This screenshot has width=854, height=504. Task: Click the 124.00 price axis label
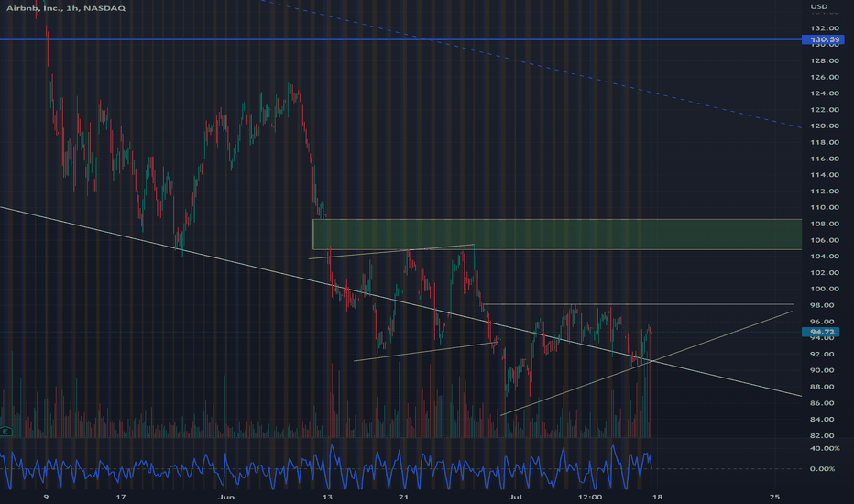pyautogui.click(x=824, y=93)
